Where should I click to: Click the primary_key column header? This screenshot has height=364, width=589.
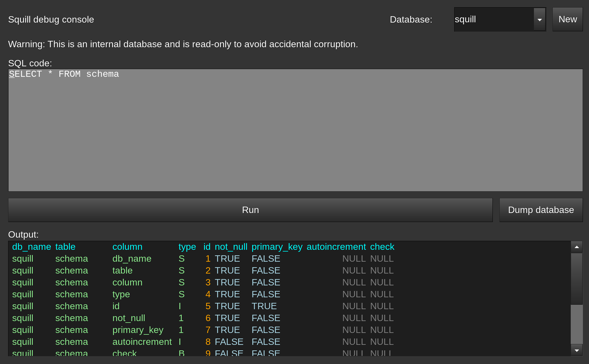click(277, 247)
